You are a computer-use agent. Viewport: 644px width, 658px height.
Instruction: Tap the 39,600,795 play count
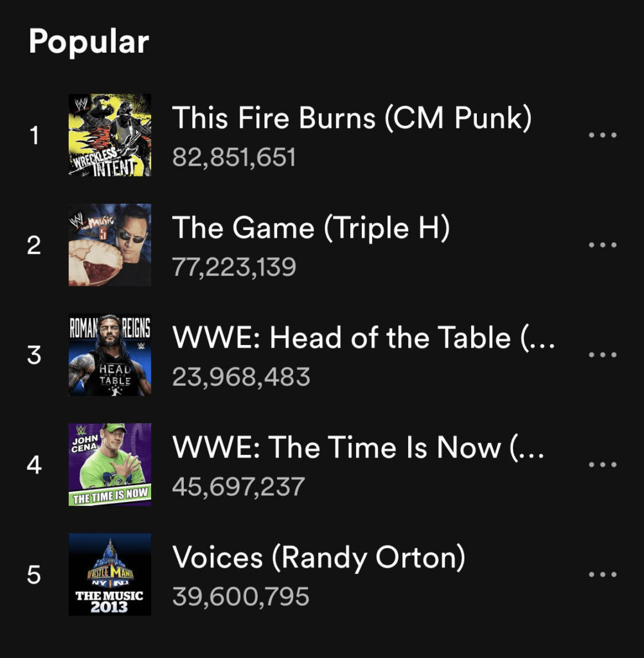pos(240,596)
